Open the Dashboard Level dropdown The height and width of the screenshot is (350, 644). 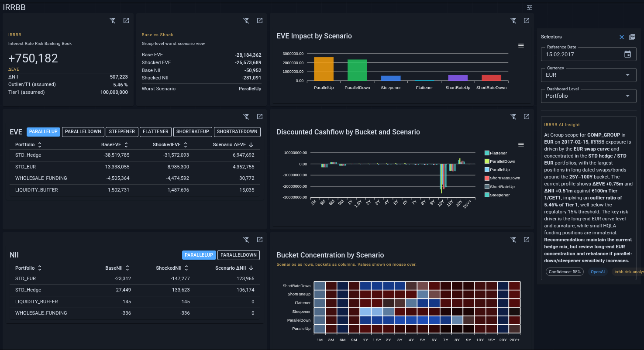click(588, 96)
